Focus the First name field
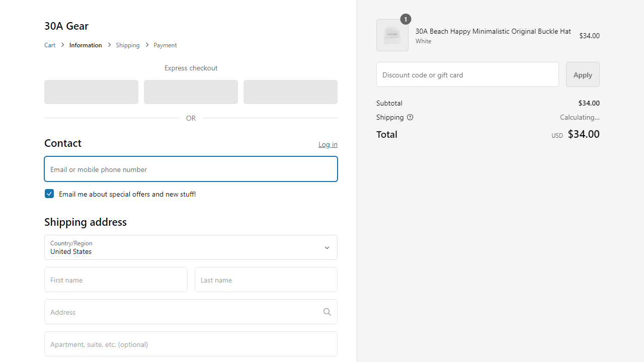Image resolution: width=644 pixels, height=362 pixels. tap(116, 280)
